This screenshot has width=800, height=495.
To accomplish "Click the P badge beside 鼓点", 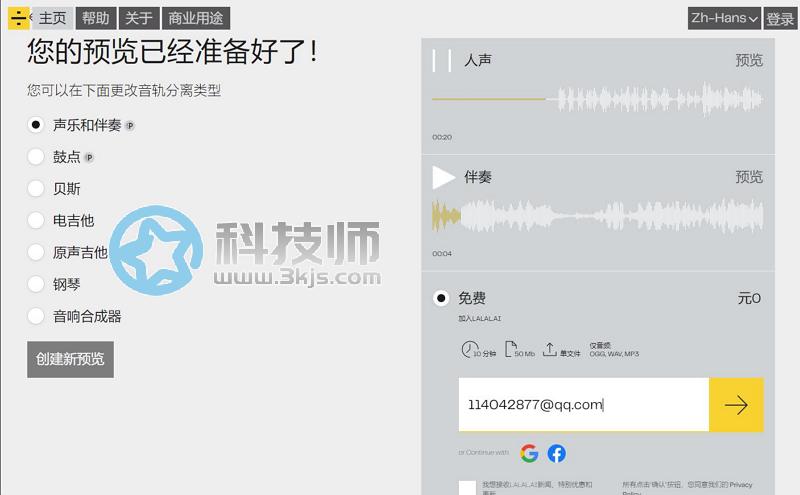I will pos(89,158).
